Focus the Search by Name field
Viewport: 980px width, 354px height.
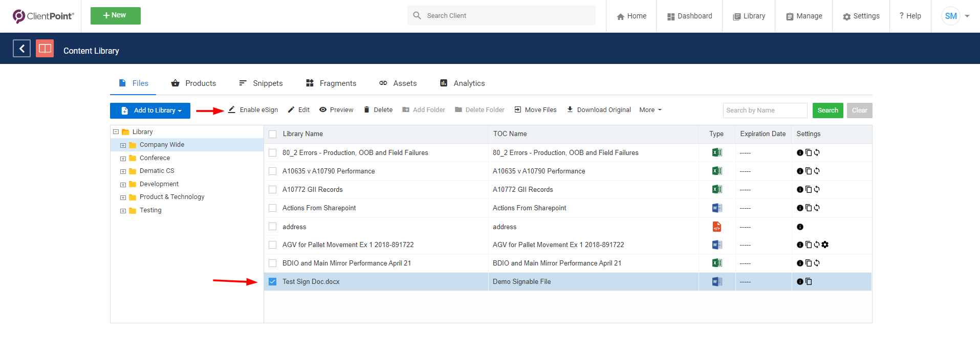[x=765, y=110]
